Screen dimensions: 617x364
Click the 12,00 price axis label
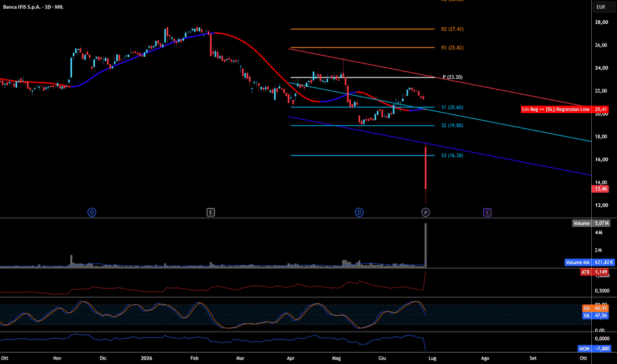click(x=601, y=205)
